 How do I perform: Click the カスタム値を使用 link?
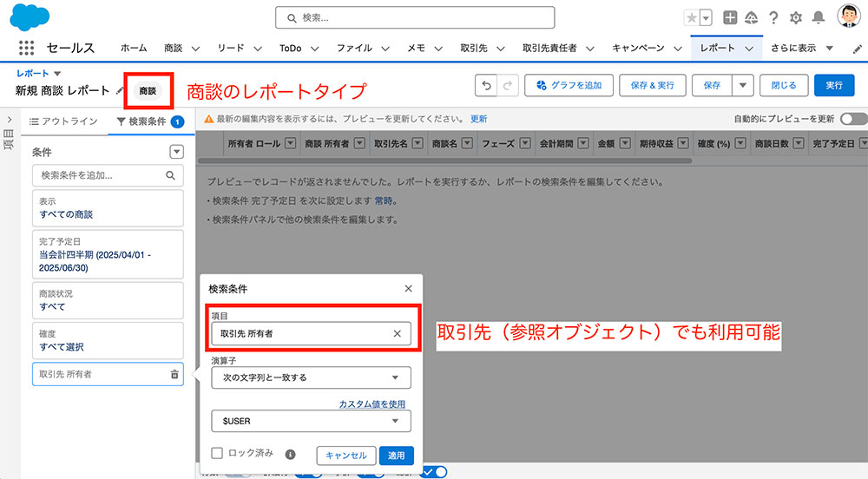pos(372,404)
